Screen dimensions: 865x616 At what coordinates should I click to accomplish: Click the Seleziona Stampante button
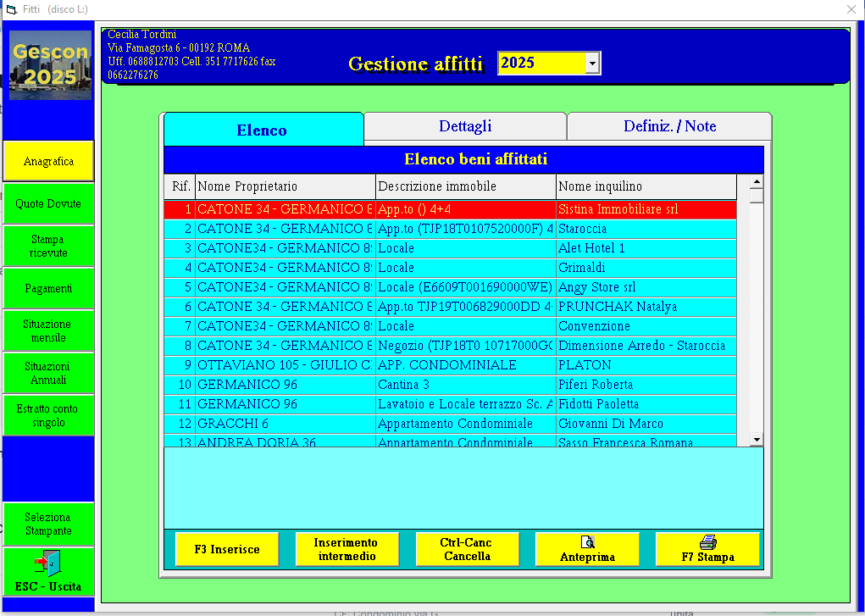[x=48, y=524]
